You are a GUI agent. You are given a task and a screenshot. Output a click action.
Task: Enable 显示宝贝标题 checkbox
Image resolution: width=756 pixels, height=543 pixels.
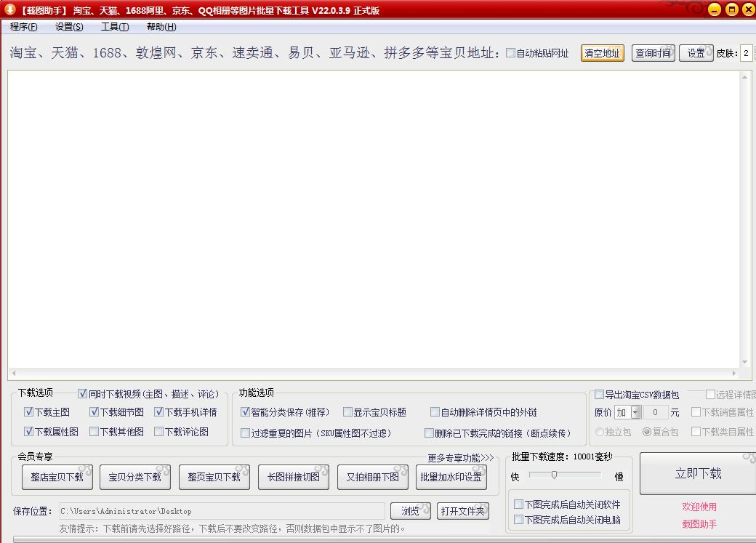(x=347, y=412)
